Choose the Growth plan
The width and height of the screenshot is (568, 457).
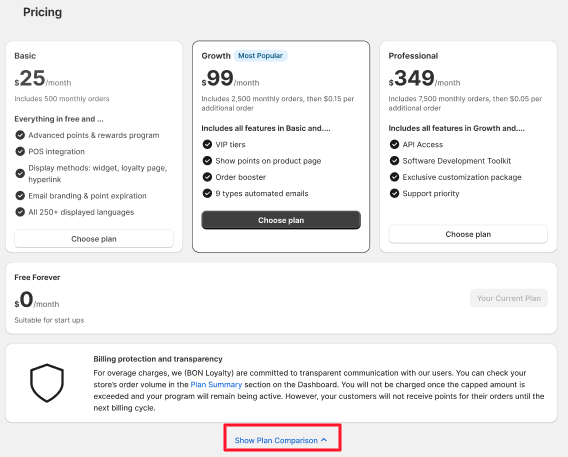[281, 220]
